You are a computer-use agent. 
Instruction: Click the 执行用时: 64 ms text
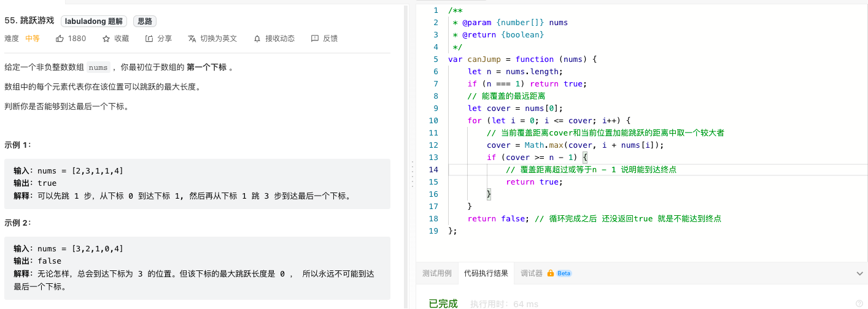pyautogui.click(x=504, y=304)
